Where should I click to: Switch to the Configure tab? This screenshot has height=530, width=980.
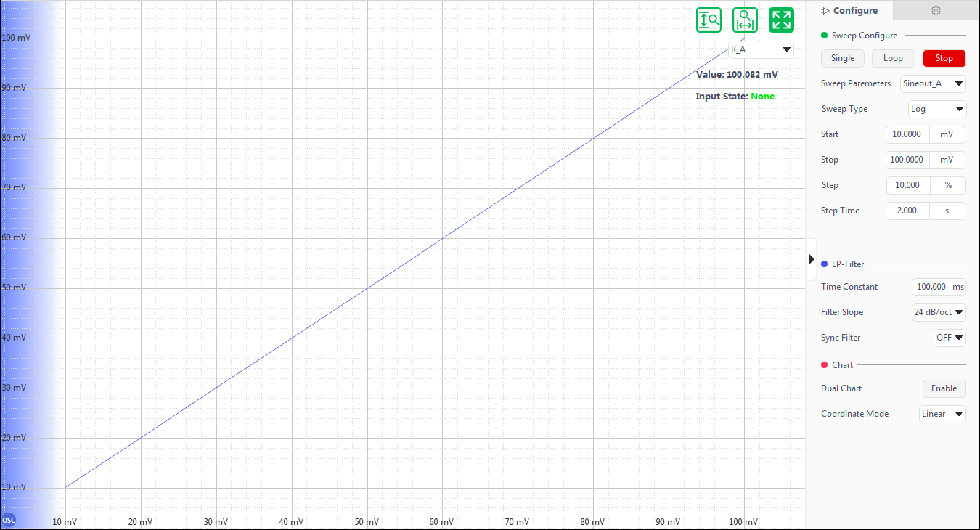849,11
